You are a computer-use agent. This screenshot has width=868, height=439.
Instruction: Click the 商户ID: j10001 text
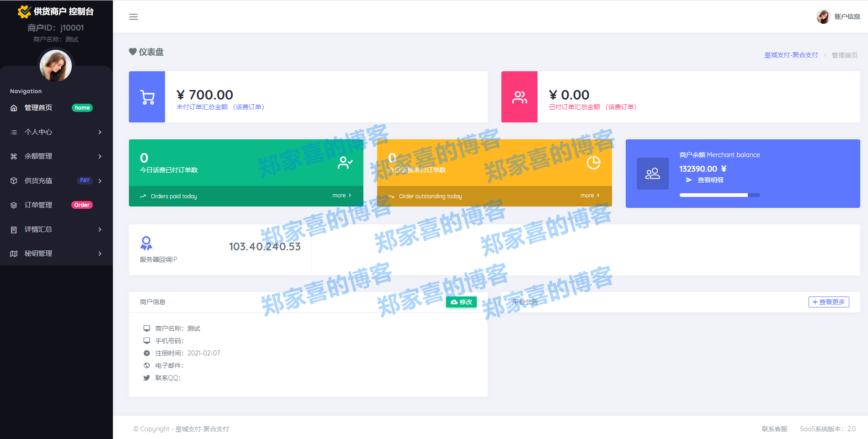tap(56, 28)
